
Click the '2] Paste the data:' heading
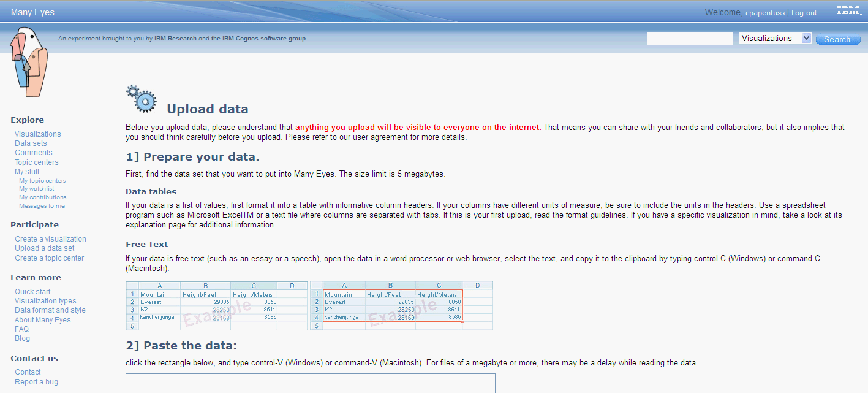pyautogui.click(x=181, y=345)
